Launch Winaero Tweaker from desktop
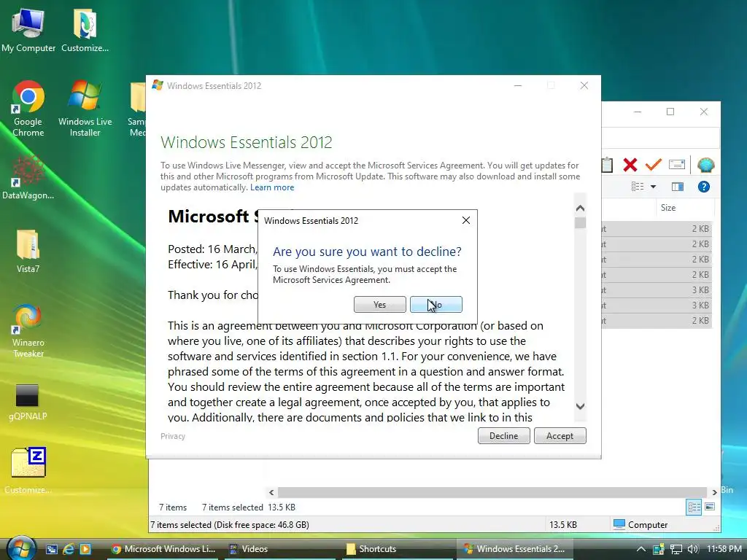This screenshot has height=560, width=747. pos(28,331)
